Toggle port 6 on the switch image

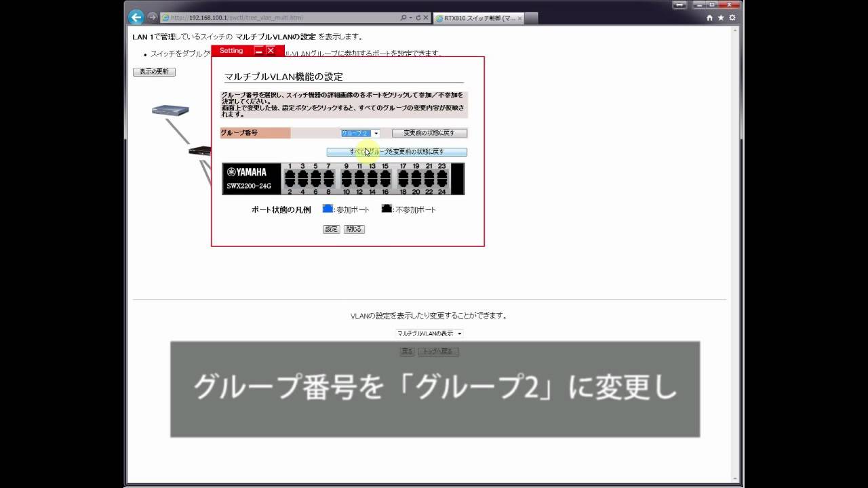(315, 183)
